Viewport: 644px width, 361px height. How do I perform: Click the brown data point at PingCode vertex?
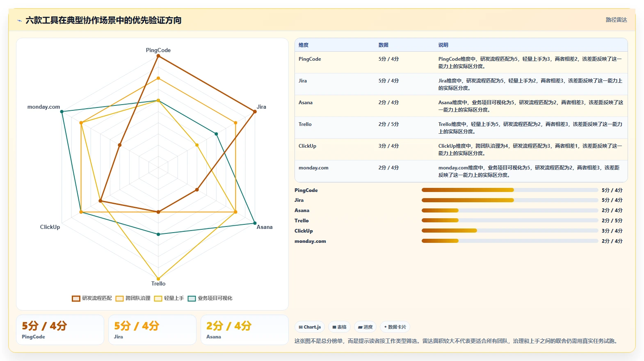click(x=158, y=56)
